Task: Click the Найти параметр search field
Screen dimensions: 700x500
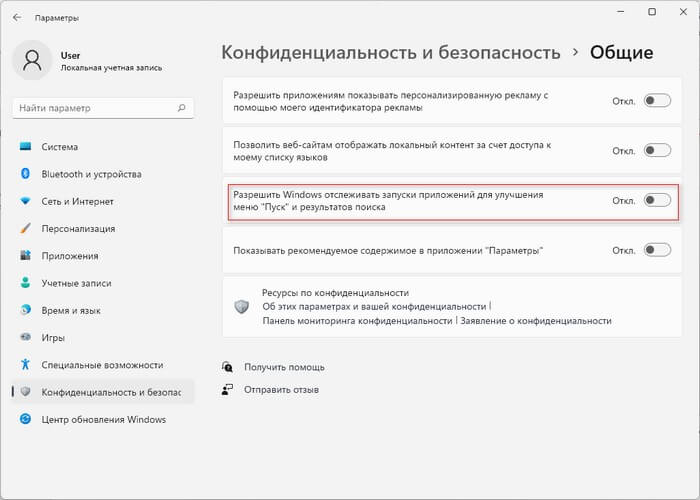Action: coord(103,108)
